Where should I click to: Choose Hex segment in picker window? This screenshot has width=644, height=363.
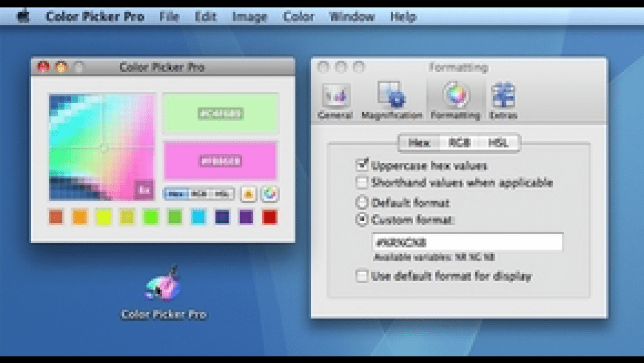pyautogui.click(x=176, y=194)
